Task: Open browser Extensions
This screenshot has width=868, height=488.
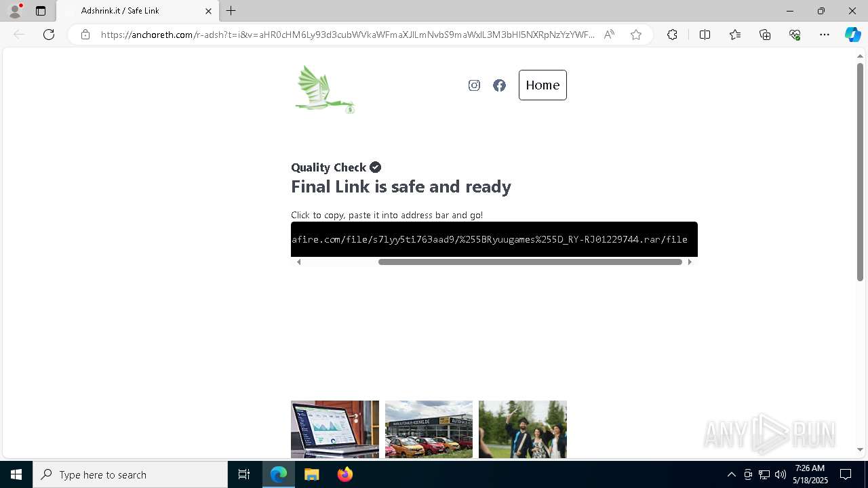Action: point(672,35)
